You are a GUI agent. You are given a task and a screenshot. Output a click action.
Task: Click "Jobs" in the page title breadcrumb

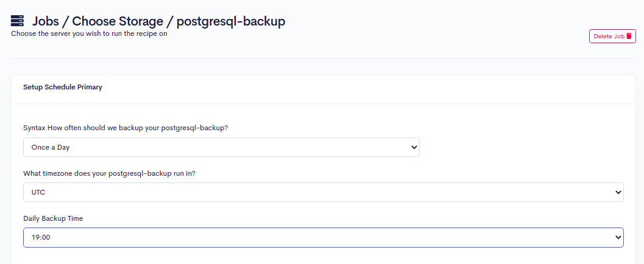47,21
